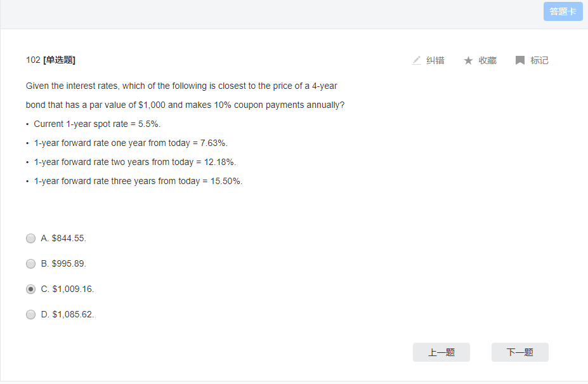Click the pencil icon for 纠错
Image resolution: width=588 pixels, height=384 pixels.
pyautogui.click(x=416, y=60)
